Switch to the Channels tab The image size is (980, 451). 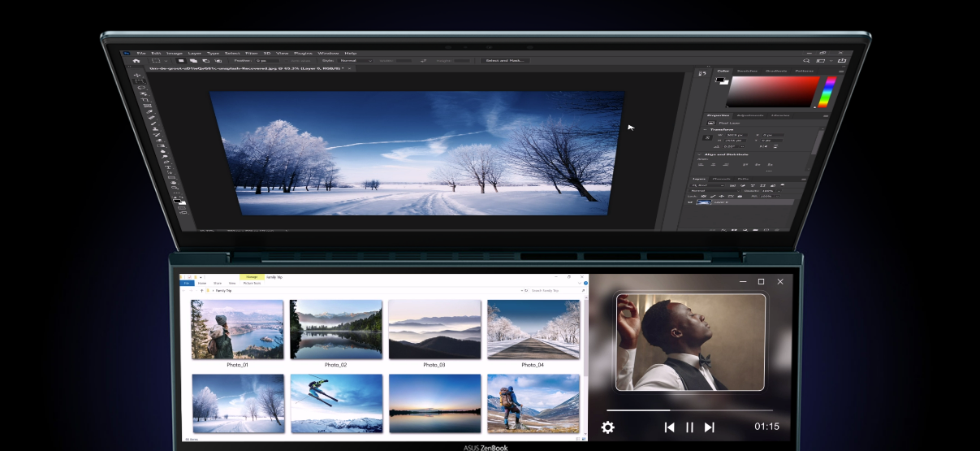[721, 179]
